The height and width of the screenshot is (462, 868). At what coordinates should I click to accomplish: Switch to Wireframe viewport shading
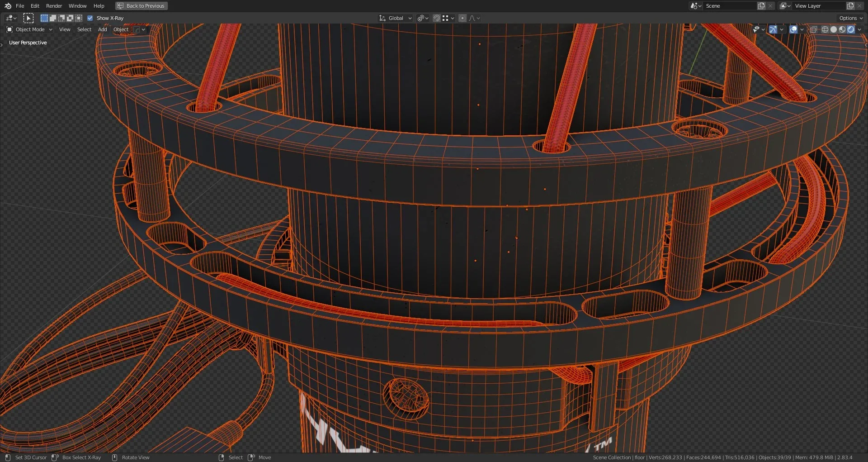point(825,29)
